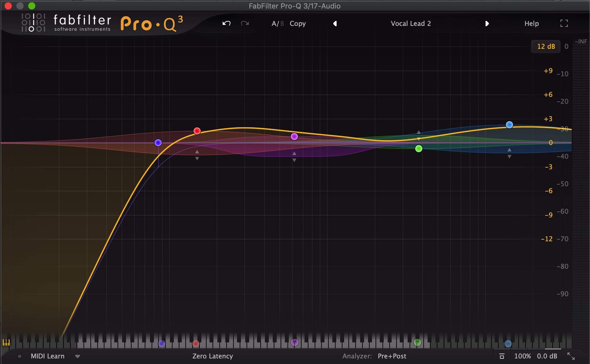The width and height of the screenshot is (590, 364).
Task: Open the Help menu
Action: [x=531, y=24]
